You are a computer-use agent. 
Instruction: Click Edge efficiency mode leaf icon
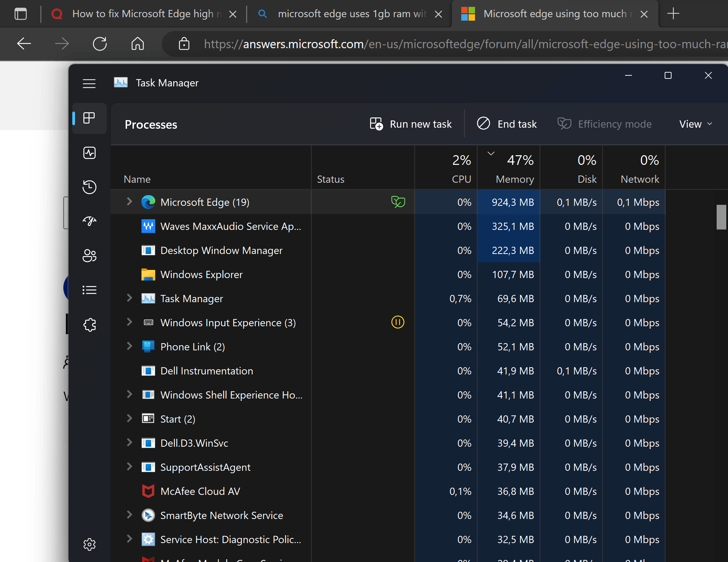[x=398, y=202]
